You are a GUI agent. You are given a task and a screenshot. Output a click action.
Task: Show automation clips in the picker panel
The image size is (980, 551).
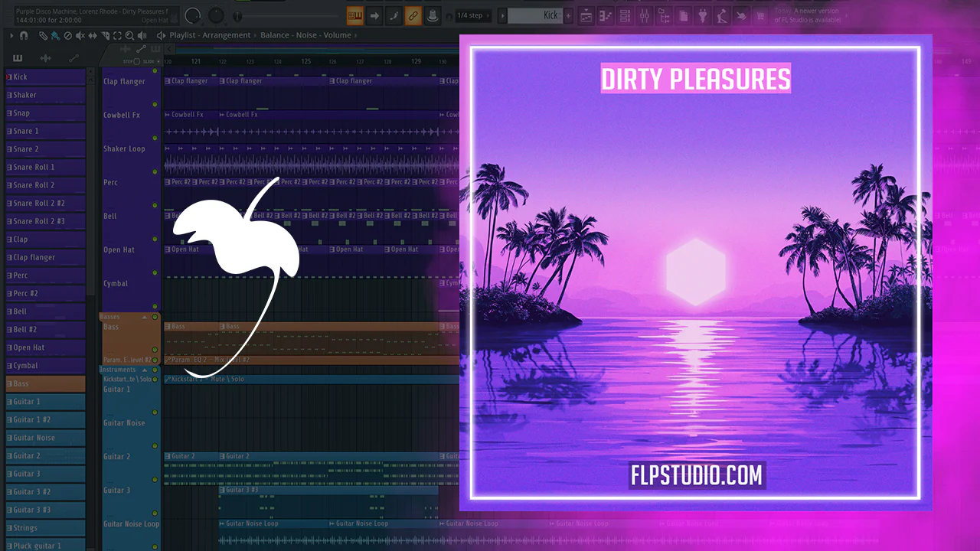[x=73, y=58]
